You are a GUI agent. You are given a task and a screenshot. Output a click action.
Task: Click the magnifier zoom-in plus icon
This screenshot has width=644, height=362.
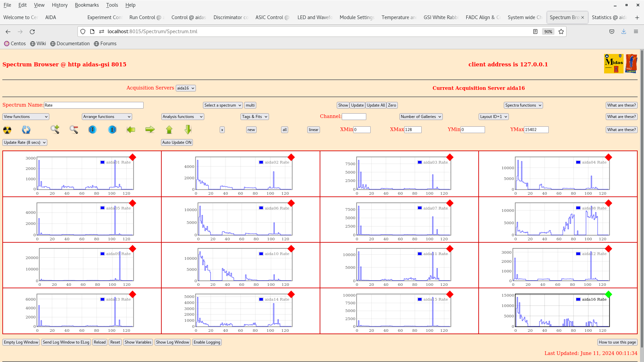(x=55, y=129)
